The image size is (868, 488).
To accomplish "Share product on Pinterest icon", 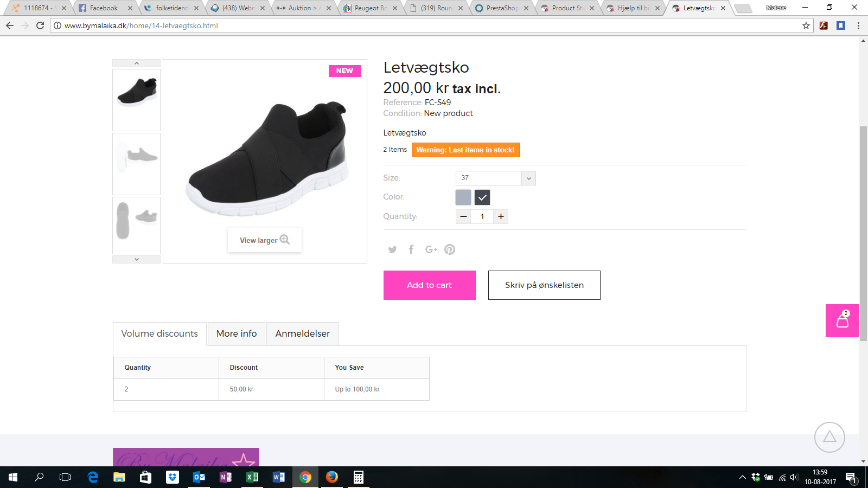I will [450, 249].
